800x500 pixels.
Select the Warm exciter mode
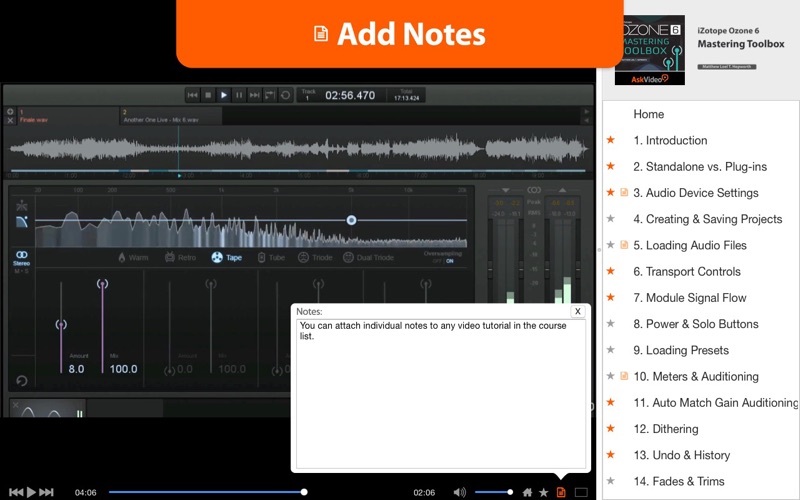tap(133, 258)
